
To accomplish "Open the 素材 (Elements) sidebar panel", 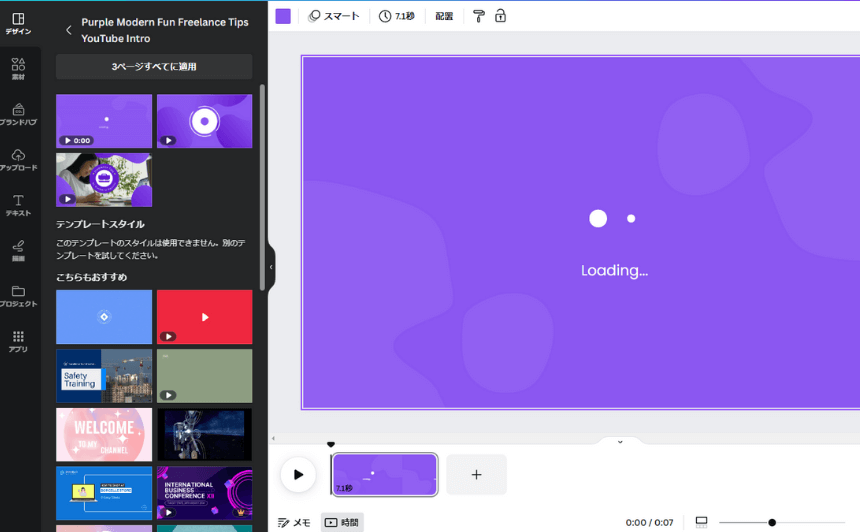I will (x=18, y=68).
